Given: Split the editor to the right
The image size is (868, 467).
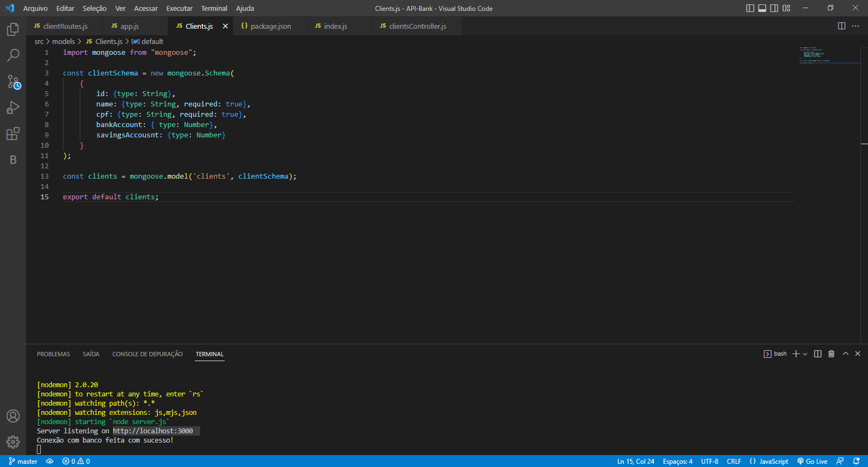Looking at the screenshot, I should pos(841,26).
